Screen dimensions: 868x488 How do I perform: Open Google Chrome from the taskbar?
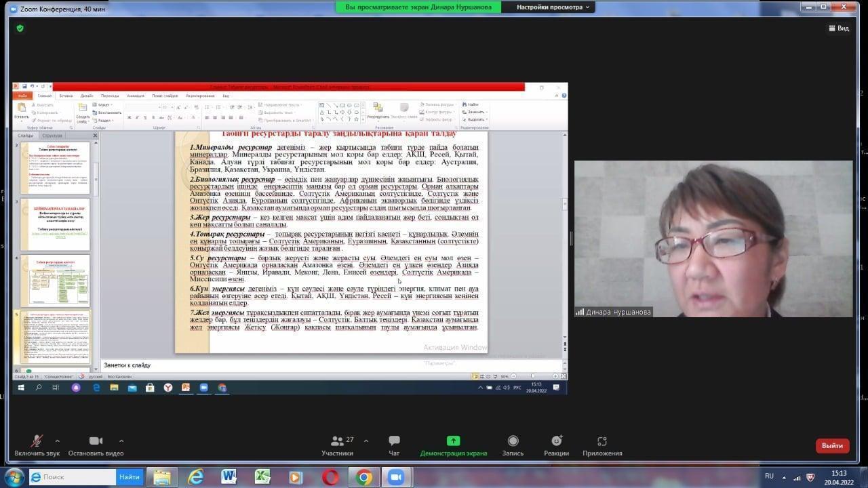[x=364, y=477]
